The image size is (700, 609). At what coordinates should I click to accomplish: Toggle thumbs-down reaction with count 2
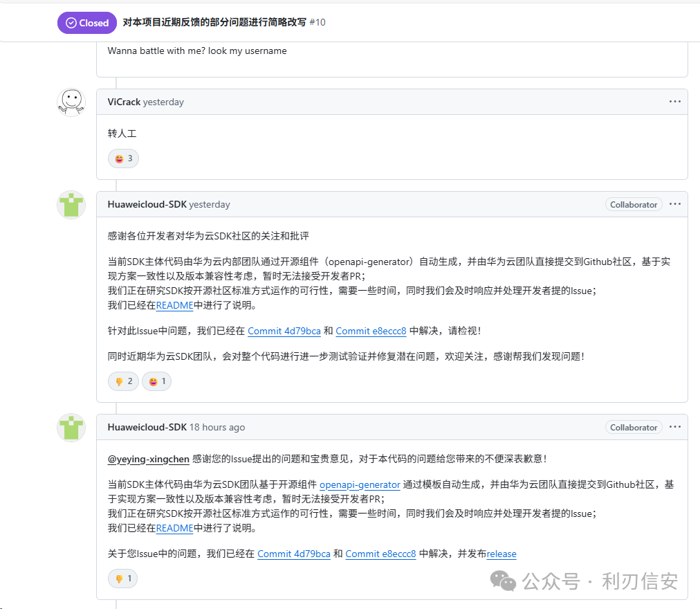(123, 381)
